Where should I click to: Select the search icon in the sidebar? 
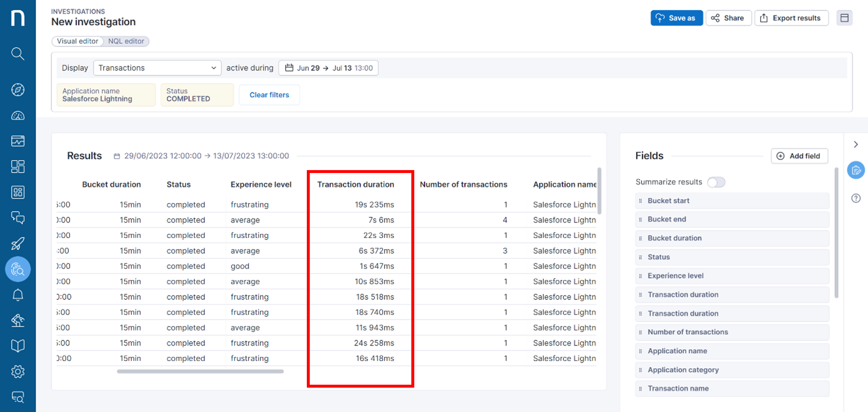pos(18,54)
